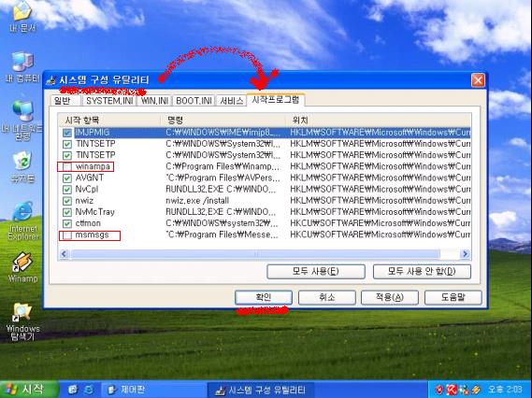Select the Internet Explorer desktop icon
This screenshot has height=398, width=532.
point(22,220)
